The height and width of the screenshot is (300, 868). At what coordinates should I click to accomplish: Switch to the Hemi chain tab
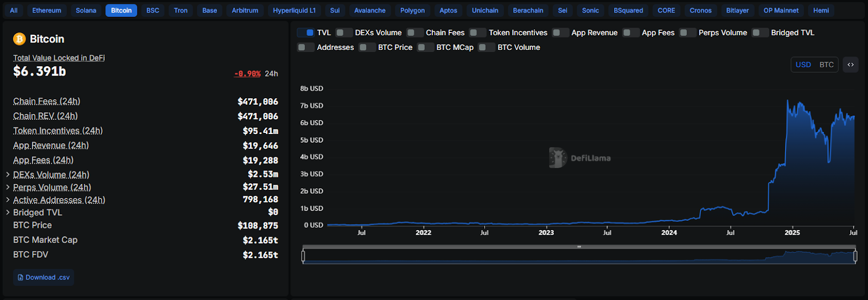(821, 10)
